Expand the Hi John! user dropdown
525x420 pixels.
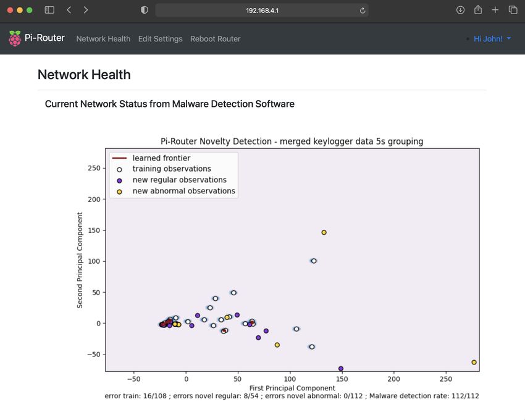(x=492, y=39)
